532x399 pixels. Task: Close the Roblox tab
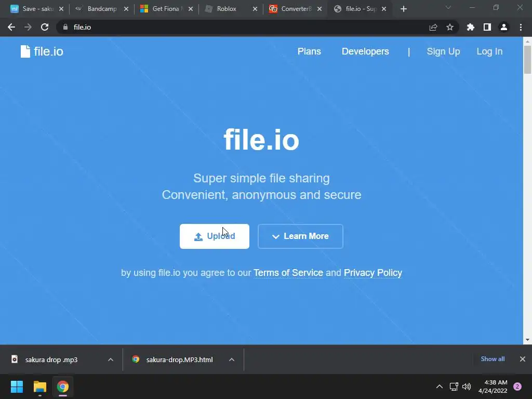(255, 9)
